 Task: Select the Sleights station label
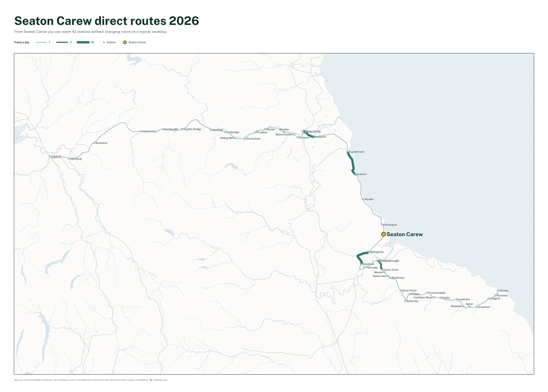click(495, 298)
